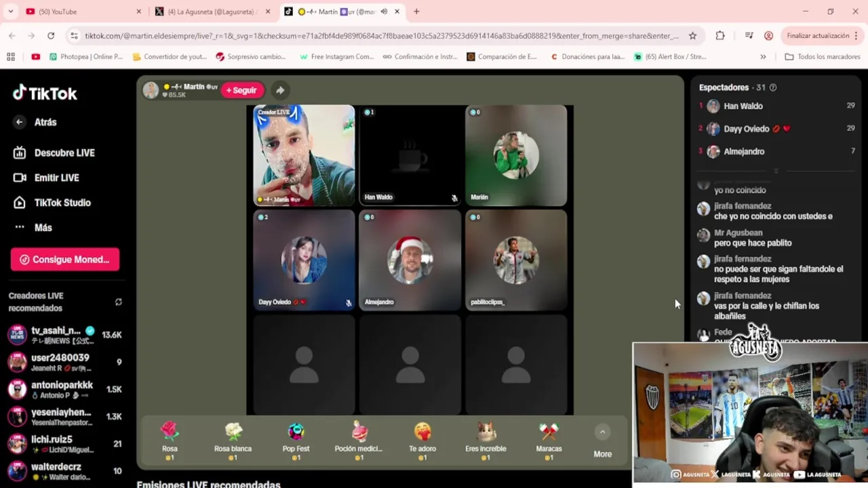This screenshot has height=488, width=868.
Task: Open lichi.ruiz5 recommended creator
Action: click(x=65, y=444)
